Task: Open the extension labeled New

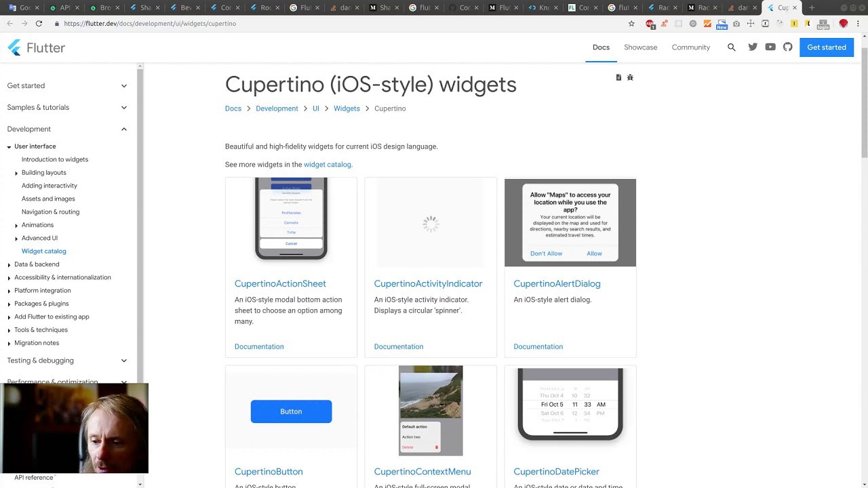Action: point(722,24)
